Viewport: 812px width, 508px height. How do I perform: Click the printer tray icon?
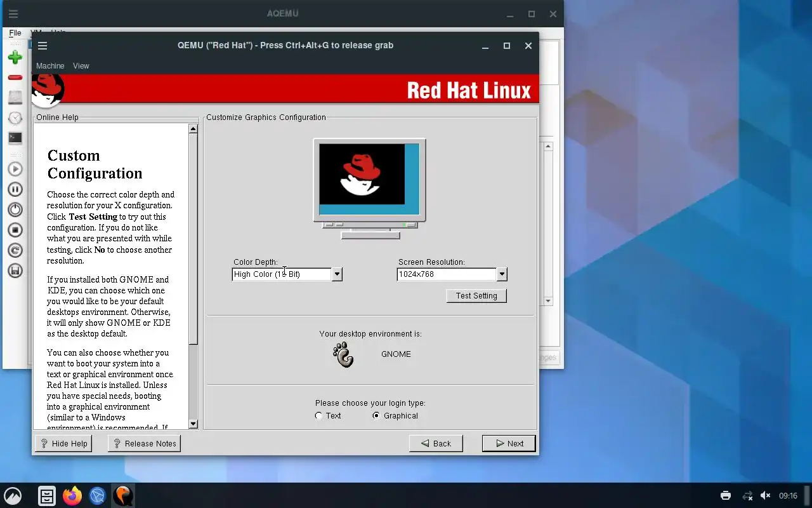726,496
